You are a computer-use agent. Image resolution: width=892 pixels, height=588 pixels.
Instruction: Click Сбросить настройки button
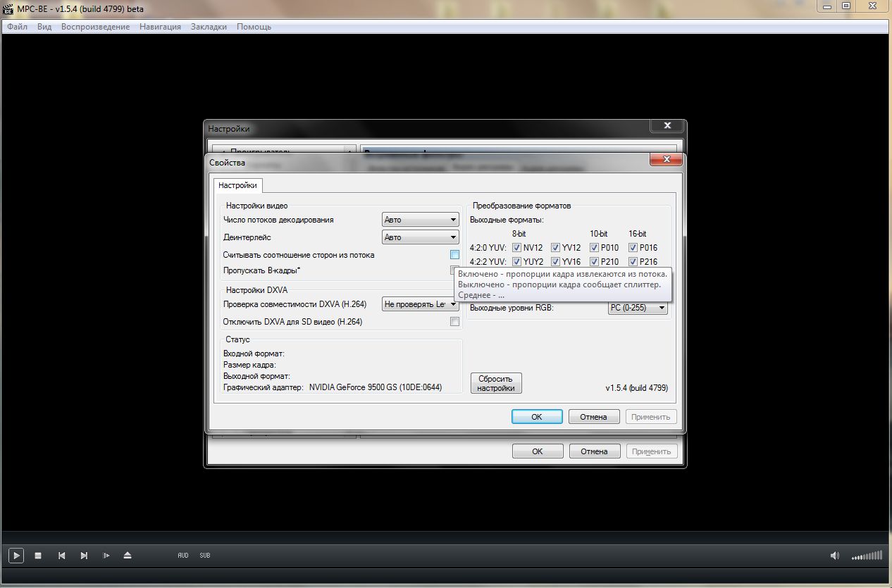pyautogui.click(x=496, y=383)
